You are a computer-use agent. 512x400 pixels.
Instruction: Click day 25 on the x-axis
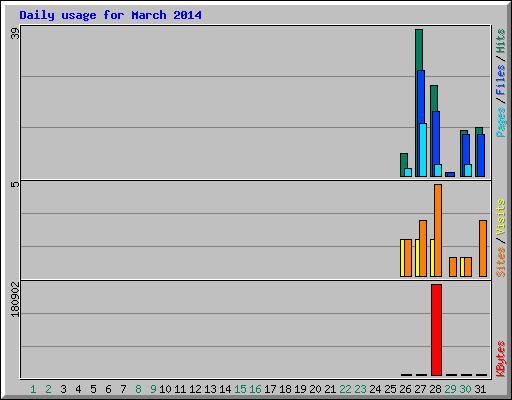click(390, 389)
